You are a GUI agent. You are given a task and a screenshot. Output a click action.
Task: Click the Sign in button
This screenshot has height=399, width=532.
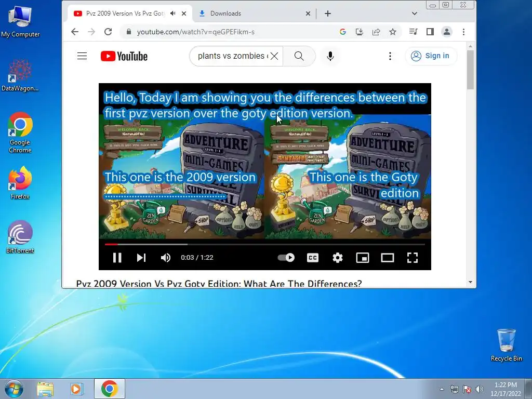click(431, 56)
